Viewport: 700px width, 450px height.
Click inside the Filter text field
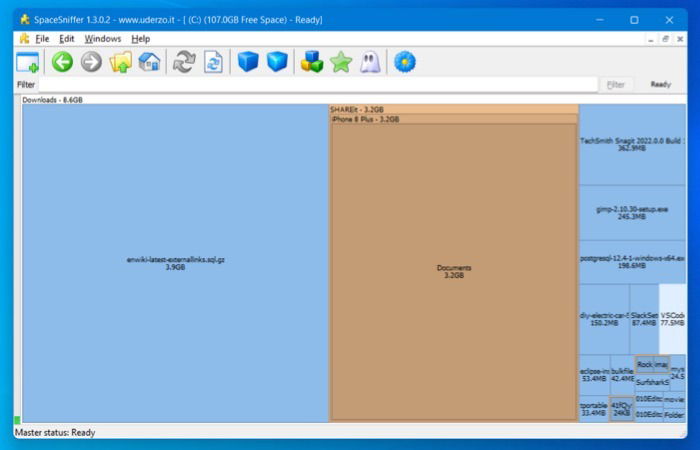(318, 84)
